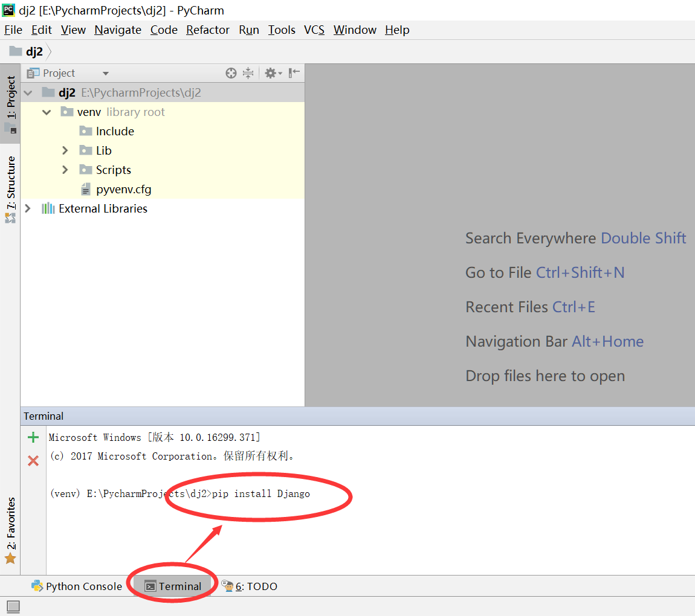695x616 pixels.
Task: Select External Libraries in project tree
Action: coord(163,208)
